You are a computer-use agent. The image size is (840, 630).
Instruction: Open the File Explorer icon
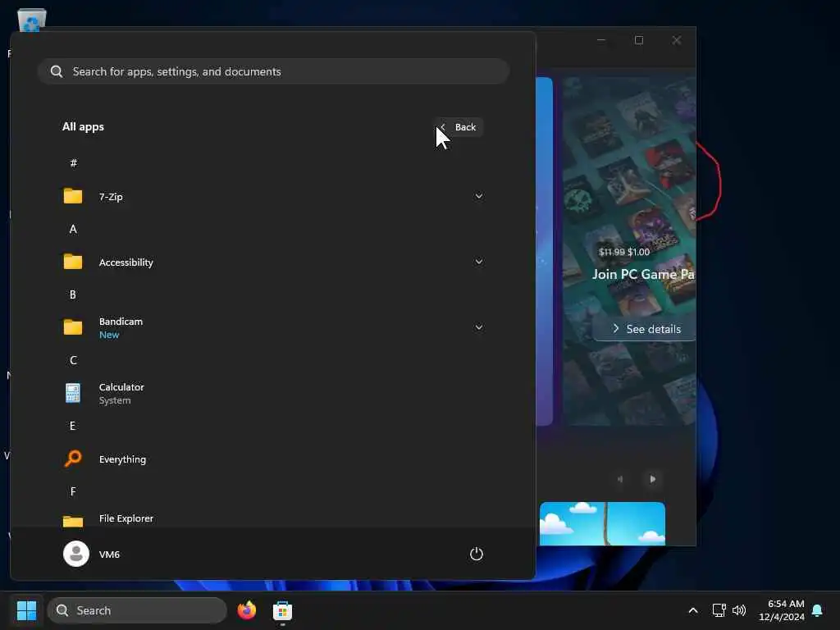73,521
